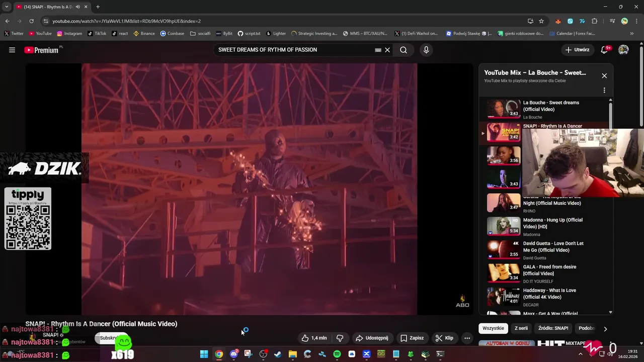Dislike the SNAP! video
644x362 pixels.
click(340, 338)
